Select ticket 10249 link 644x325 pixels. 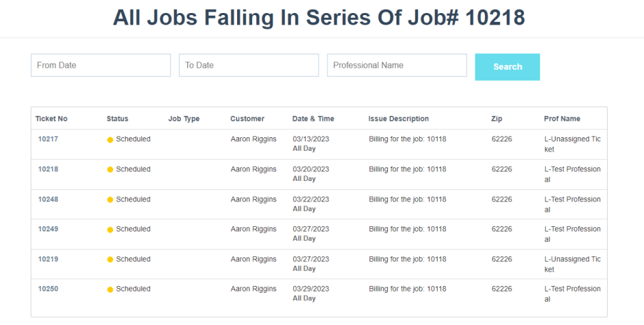coord(48,229)
